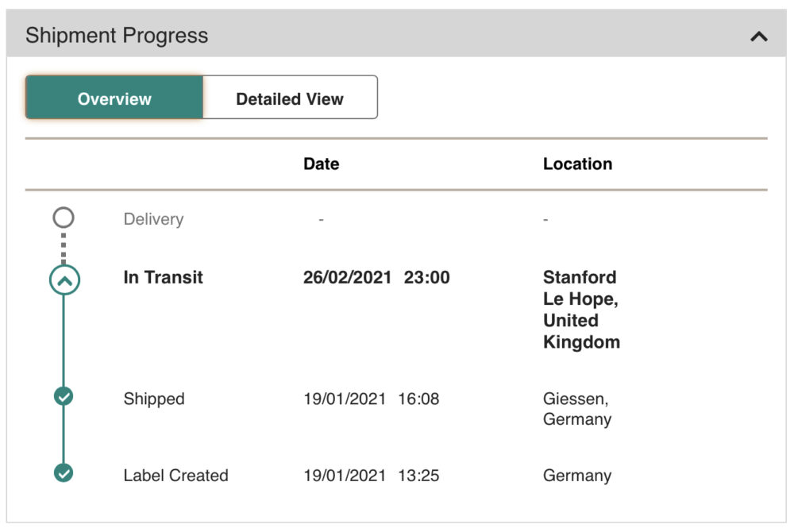Click the Location column header
The width and height of the screenshot is (794, 532).
[x=577, y=164]
